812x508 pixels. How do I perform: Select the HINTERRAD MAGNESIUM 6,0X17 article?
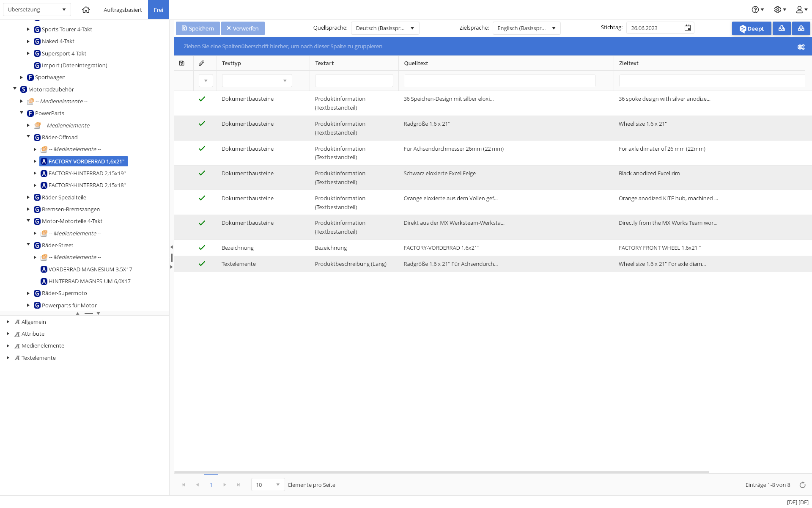(89, 281)
